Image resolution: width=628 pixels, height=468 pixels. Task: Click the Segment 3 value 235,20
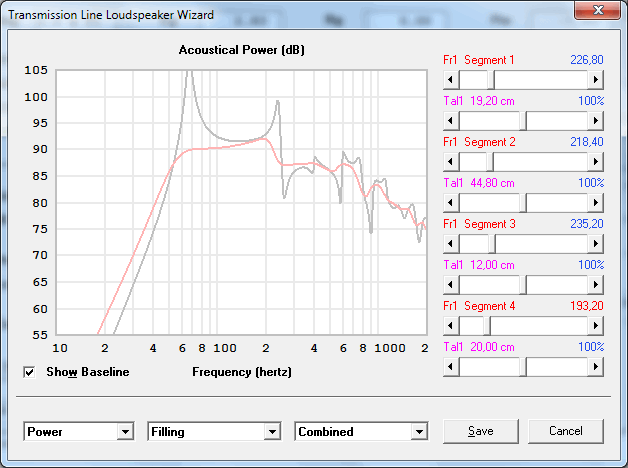click(x=587, y=224)
